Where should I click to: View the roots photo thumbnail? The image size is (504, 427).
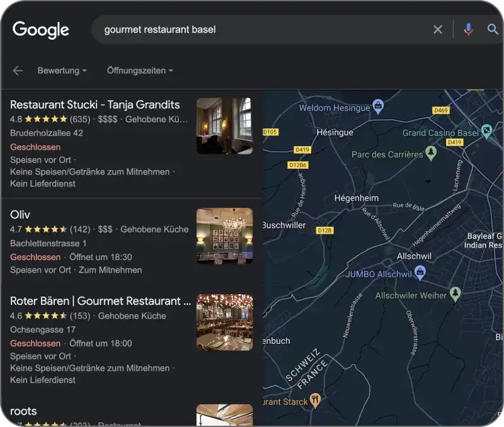224,415
